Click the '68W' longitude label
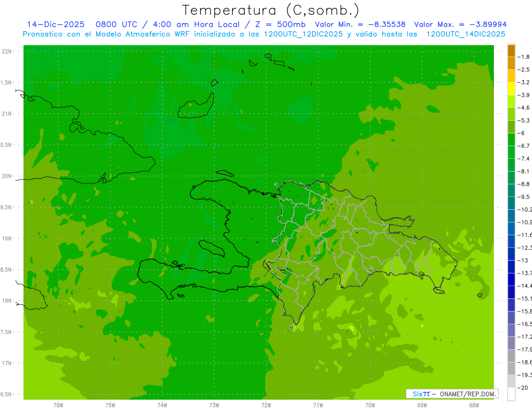The height and width of the screenshot is (411, 532). pos(474,405)
